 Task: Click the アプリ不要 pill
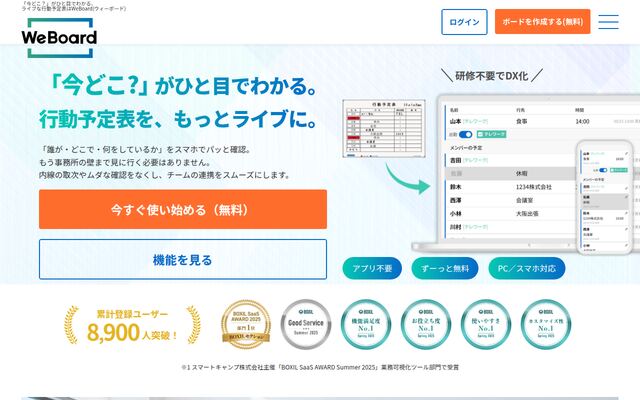click(372, 268)
